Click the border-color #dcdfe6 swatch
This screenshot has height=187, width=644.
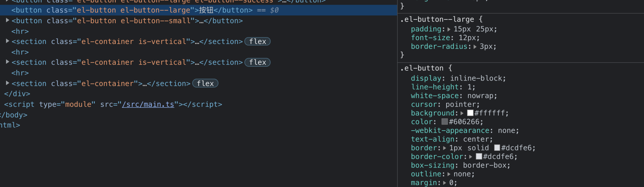point(479,157)
